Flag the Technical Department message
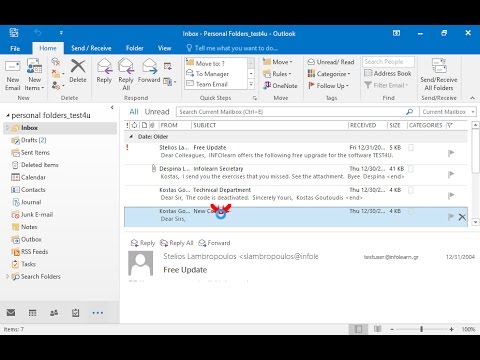This screenshot has height=360, width=480. [x=451, y=195]
